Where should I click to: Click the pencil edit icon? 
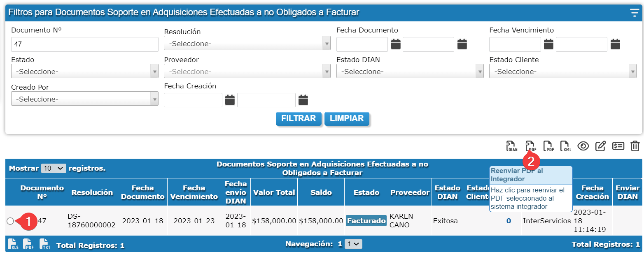(601, 146)
